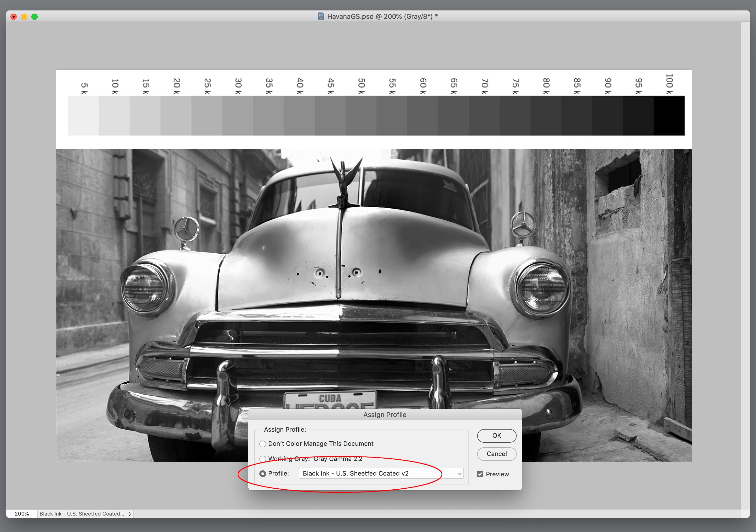Choose Working Gray: Gray Gamma 2.2 option
The height and width of the screenshot is (532, 756).
[263, 459]
